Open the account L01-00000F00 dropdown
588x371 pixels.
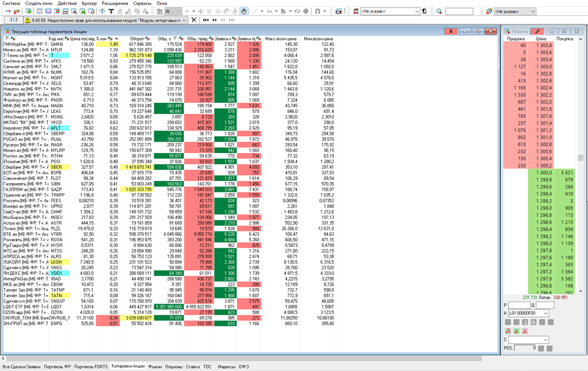pos(529,314)
